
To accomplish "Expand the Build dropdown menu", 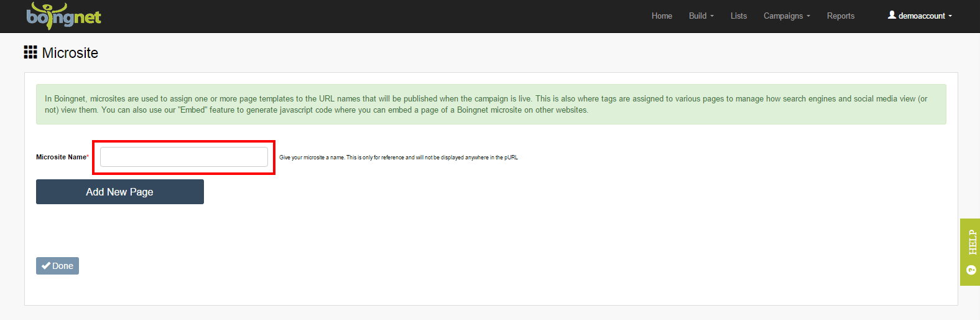I will click(701, 16).
